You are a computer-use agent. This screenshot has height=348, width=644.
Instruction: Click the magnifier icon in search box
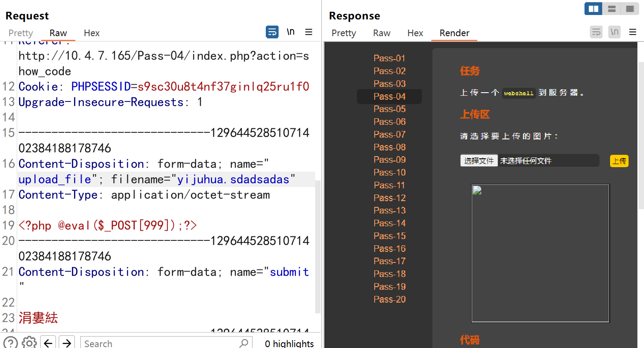click(x=244, y=343)
